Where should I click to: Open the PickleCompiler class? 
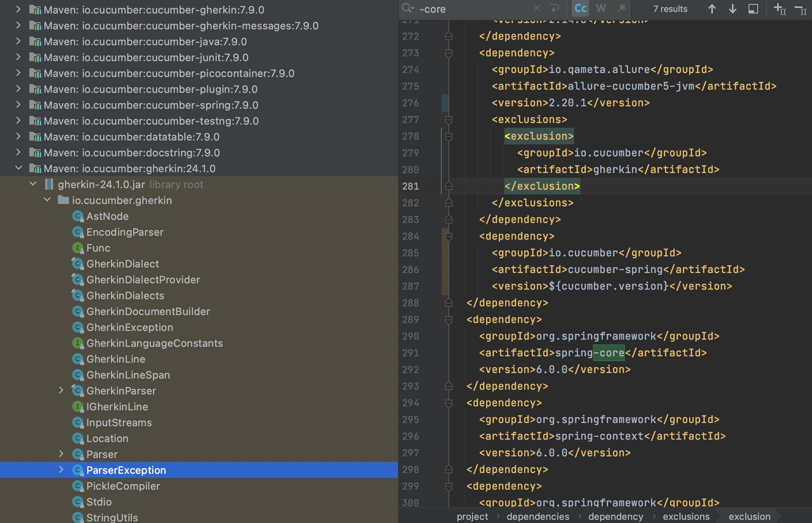(x=123, y=486)
